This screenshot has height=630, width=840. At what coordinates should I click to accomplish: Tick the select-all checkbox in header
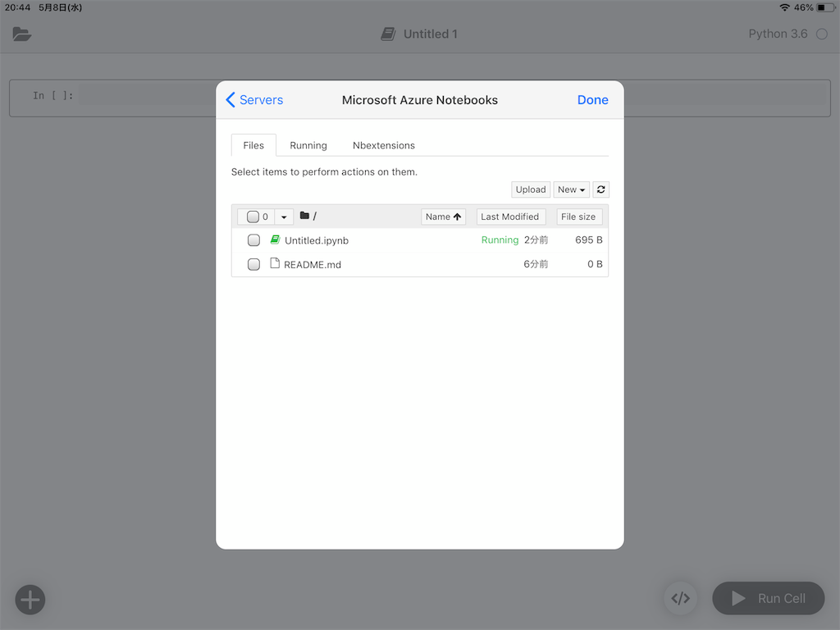point(253,217)
